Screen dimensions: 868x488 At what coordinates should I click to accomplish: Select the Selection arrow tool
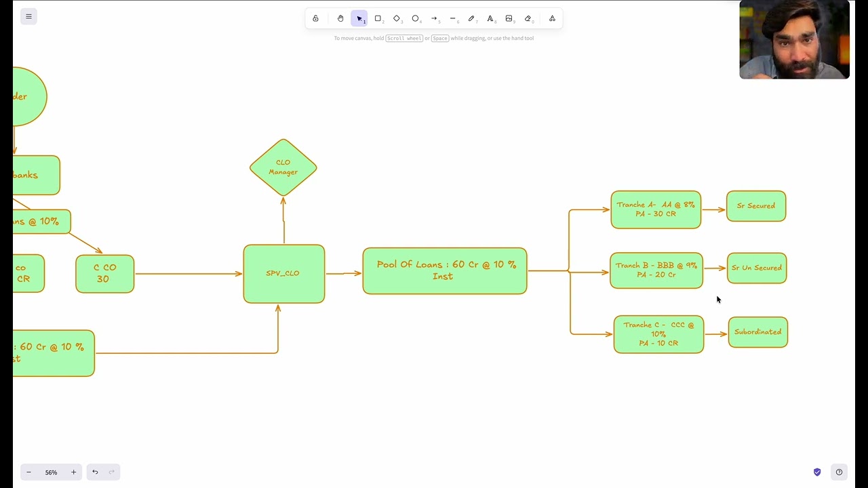[x=359, y=18]
